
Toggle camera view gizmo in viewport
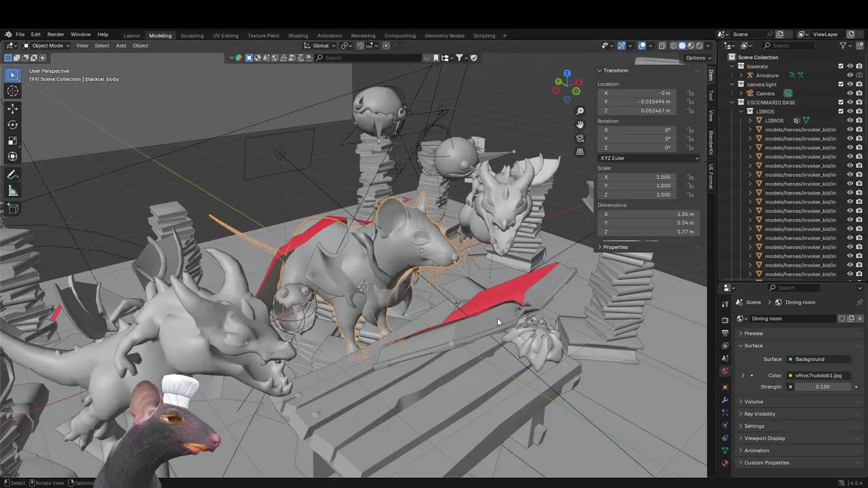click(x=580, y=138)
